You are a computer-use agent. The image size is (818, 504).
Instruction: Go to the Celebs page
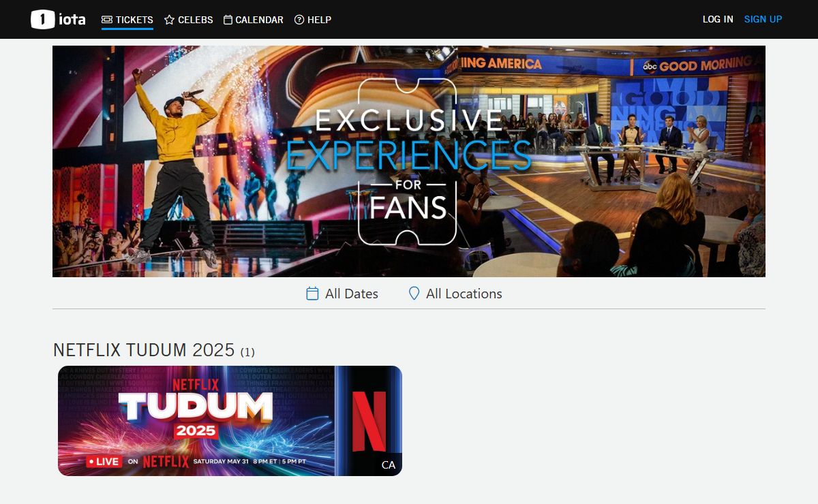[189, 20]
